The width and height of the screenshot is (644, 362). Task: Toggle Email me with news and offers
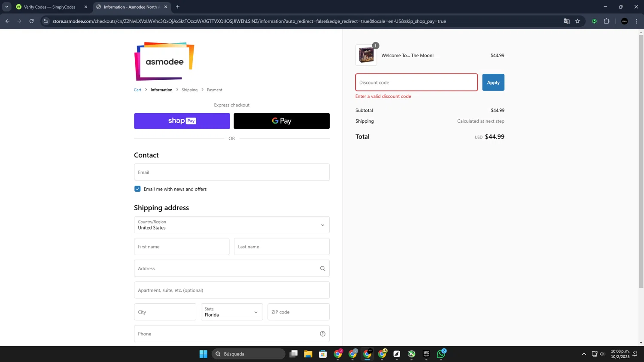point(137,189)
